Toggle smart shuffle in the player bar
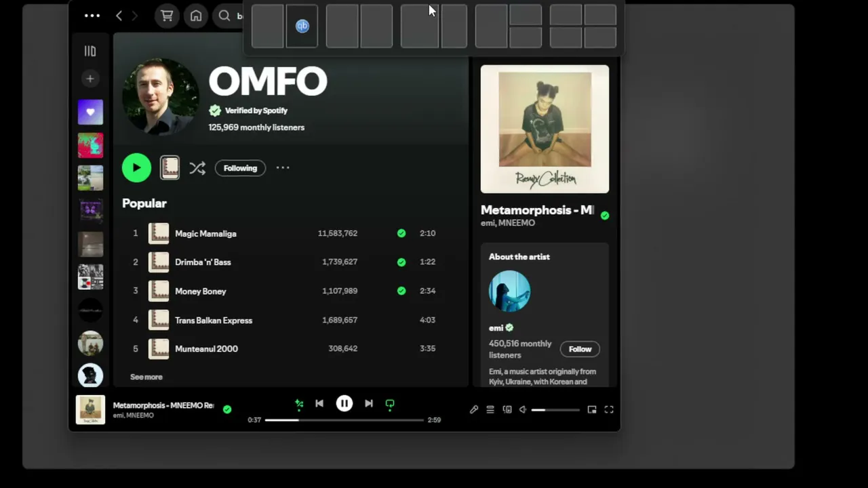This screenshot has width=868, height=488. click(x=299, y=404)
